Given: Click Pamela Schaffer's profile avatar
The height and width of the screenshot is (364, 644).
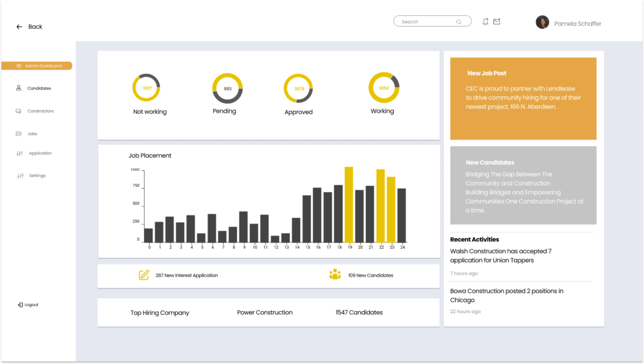Looking at the screenshot, I should point(542,23).
